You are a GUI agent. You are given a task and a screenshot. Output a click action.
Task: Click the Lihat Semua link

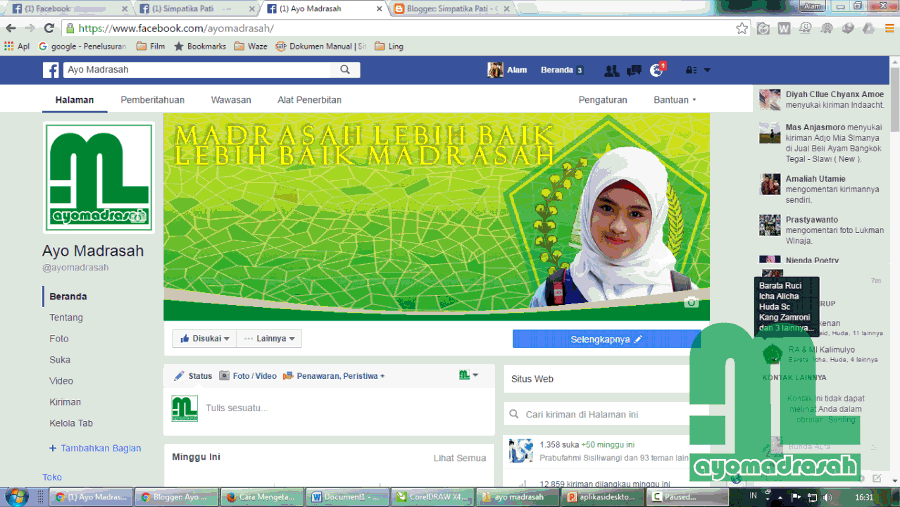coord(459,458)
